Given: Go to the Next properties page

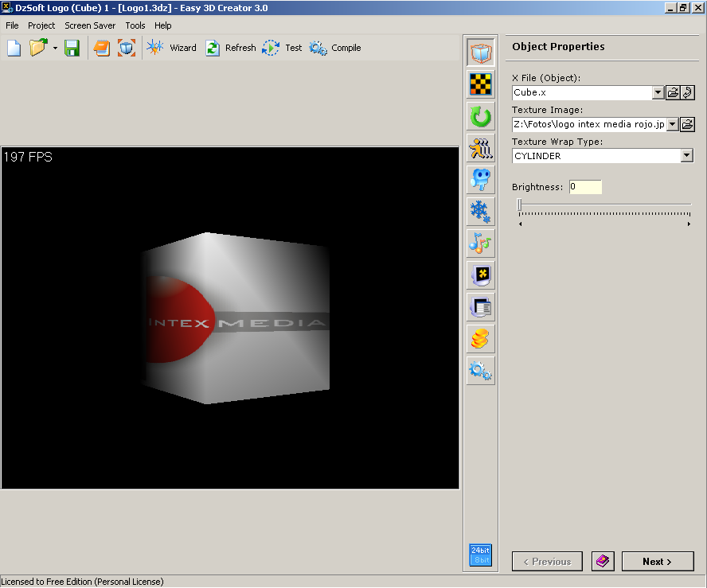Looking at the screenshot, I should [658, 562].
